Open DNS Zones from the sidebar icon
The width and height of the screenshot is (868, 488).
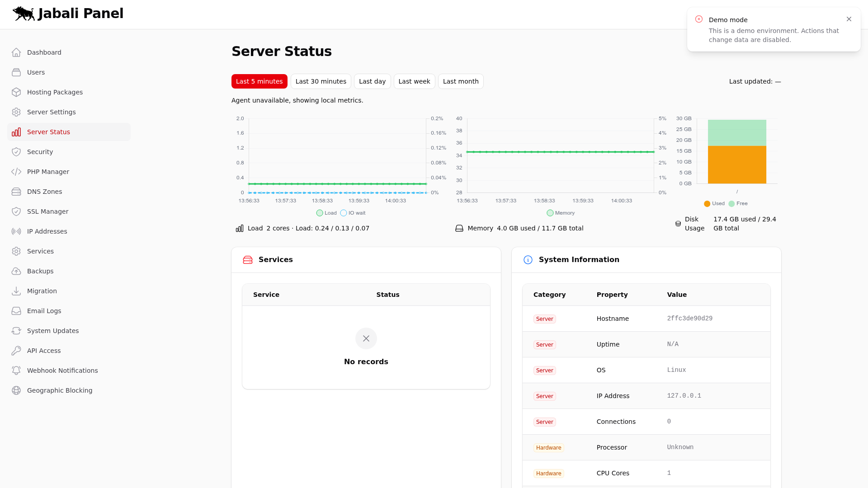point(16,192)
